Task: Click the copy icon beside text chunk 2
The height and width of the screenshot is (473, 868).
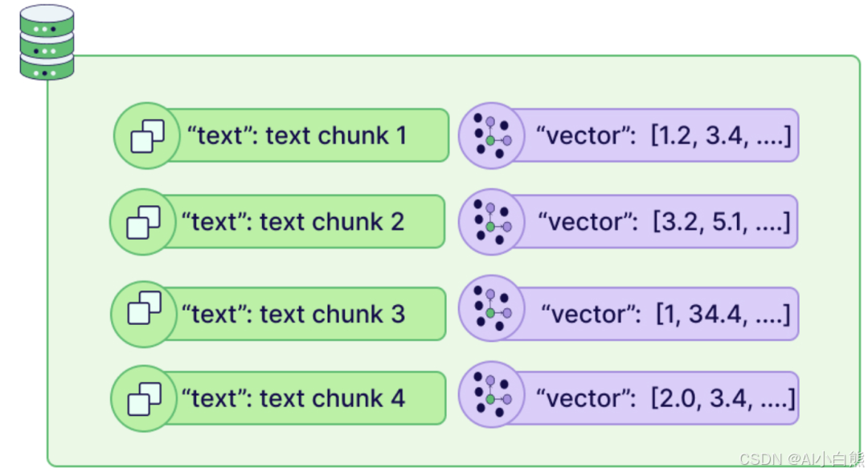Action: click(143, 222)
